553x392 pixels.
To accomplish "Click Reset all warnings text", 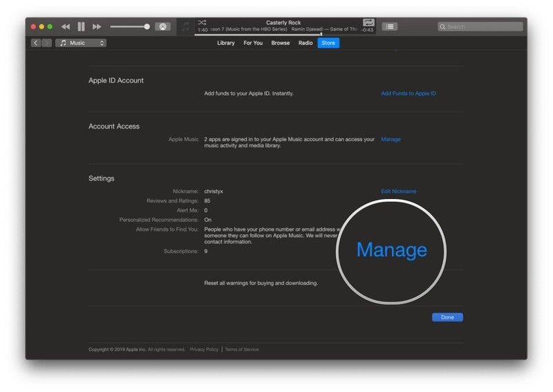I will click(261, 283).
